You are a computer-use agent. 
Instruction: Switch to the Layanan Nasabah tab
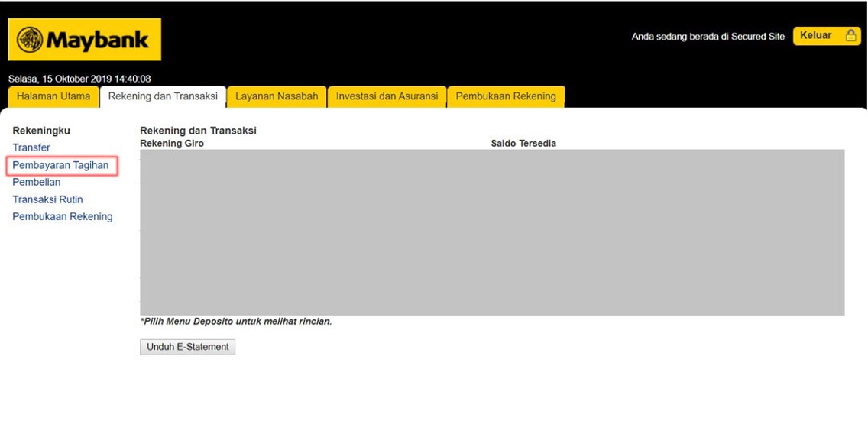coord(277,96)
